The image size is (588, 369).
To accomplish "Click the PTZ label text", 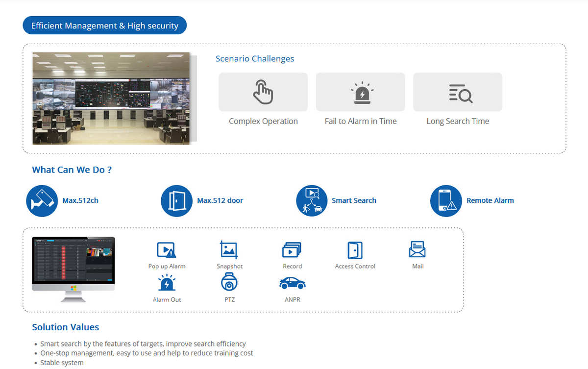I will (230, 300).
